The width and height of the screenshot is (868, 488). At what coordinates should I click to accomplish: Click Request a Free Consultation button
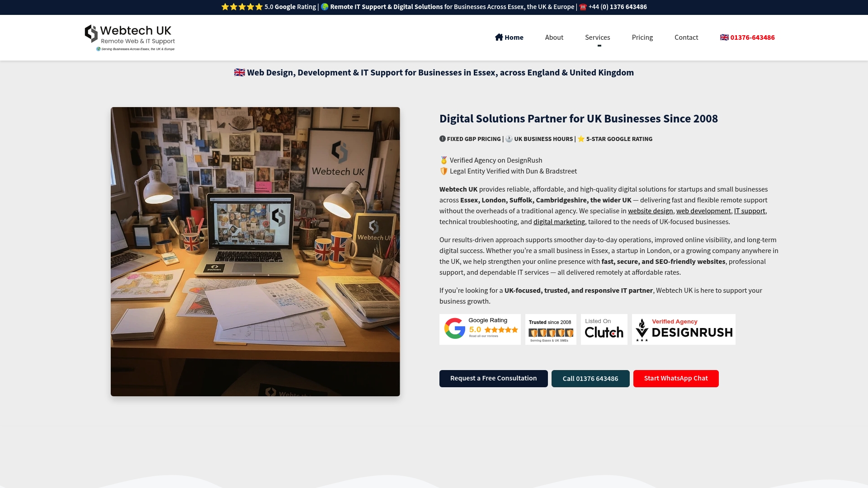click(494, 379)
